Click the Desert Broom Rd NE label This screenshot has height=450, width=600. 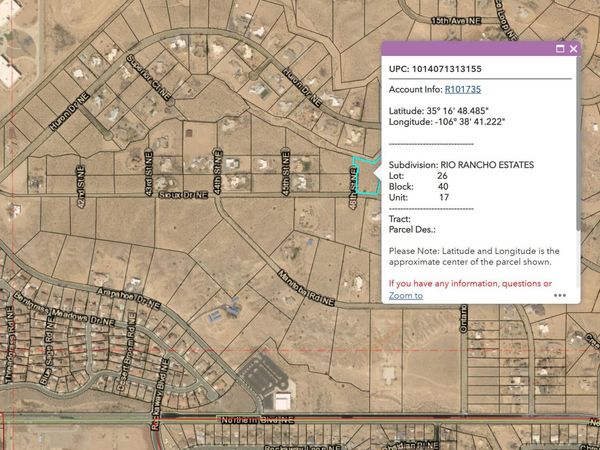click(127, 352)
